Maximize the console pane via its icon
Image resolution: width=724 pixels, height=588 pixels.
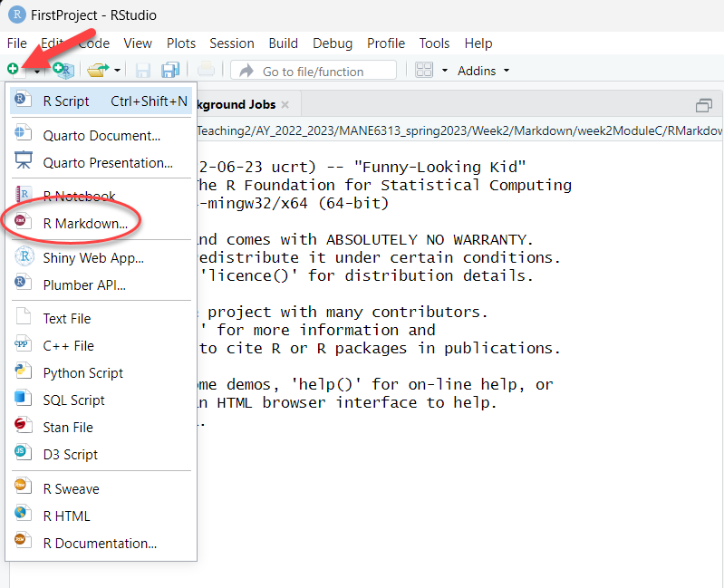pos(703,105)
